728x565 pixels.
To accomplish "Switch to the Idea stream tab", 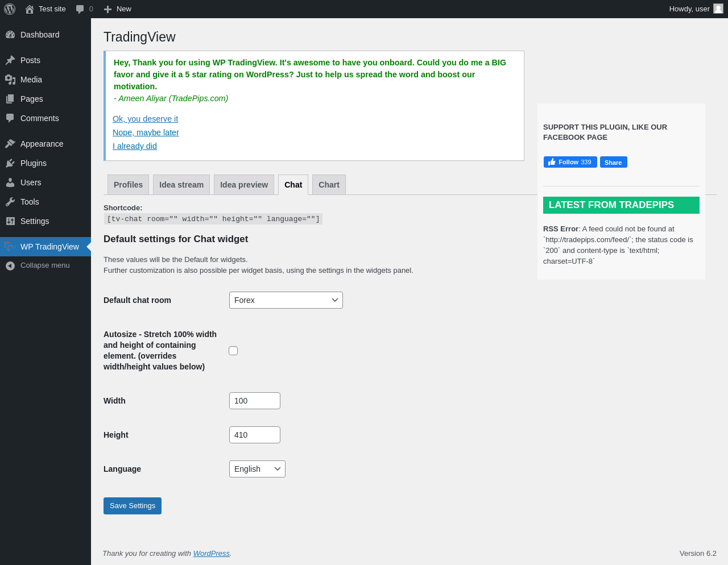I will [181, 185].
